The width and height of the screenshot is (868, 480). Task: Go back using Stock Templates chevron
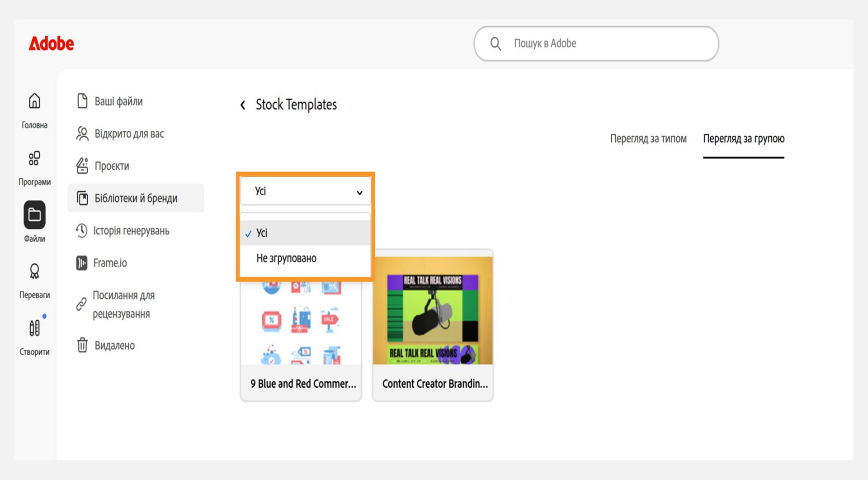coord(243,105)
